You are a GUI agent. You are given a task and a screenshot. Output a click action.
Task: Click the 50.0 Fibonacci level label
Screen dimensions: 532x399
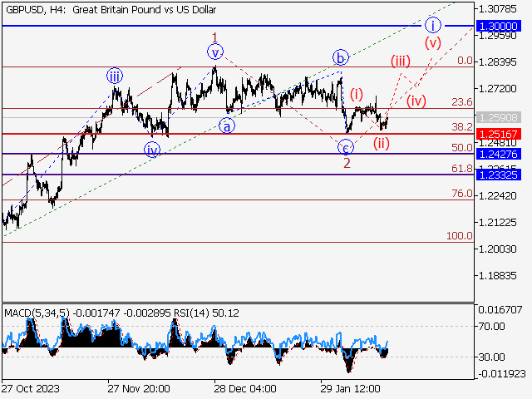(462, 148)
